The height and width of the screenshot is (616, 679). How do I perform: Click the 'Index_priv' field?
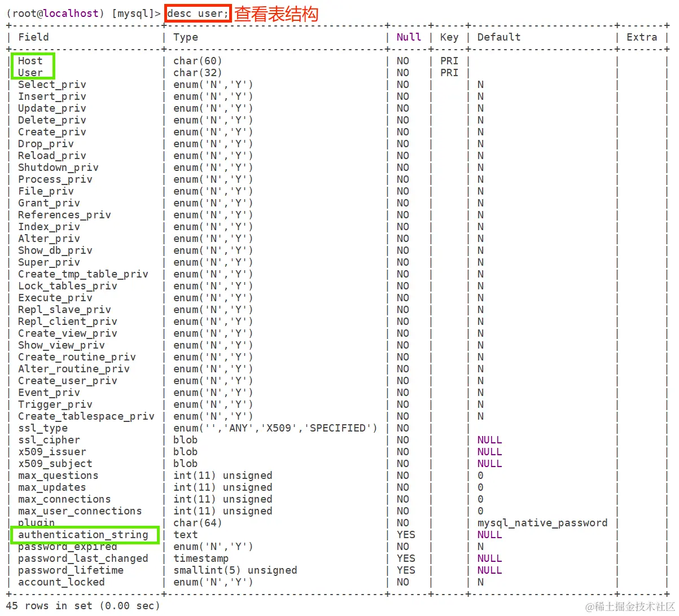(x=49, y=227)
